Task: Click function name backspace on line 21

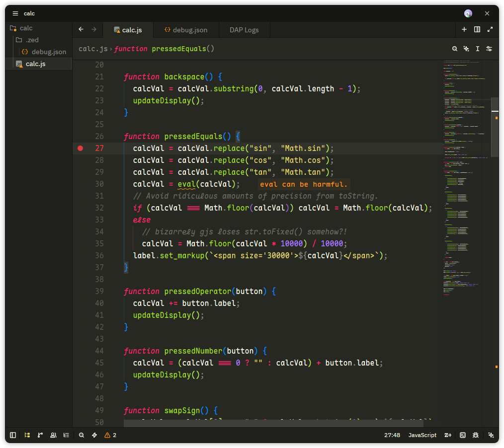Action: coord(184,77)
